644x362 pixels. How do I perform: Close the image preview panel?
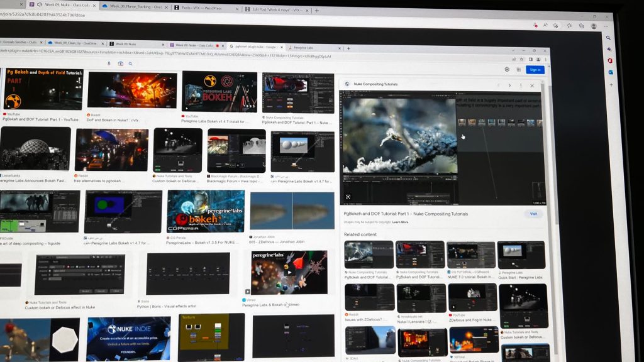pyautogui.click(x=532, y=85)
